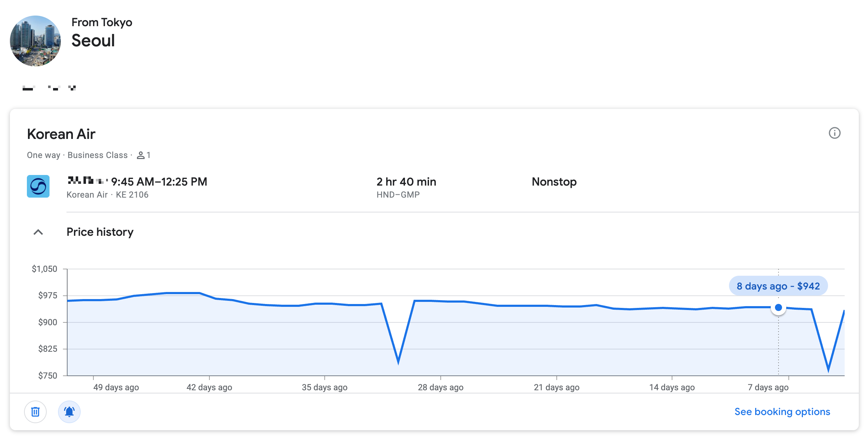Click the blue data point on the chart
The width and height of the screenshot is (868, 444).
tap(778, 308)
